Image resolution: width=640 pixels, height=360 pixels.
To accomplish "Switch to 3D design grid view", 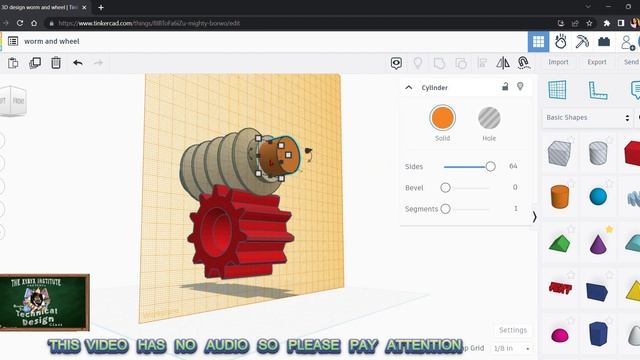I will pyautogui.click(x=538, y=42).
